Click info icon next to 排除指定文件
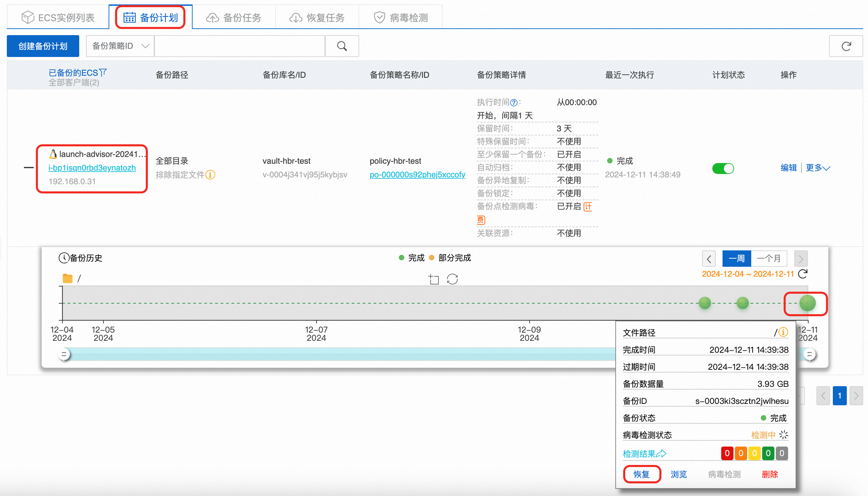 210,175
